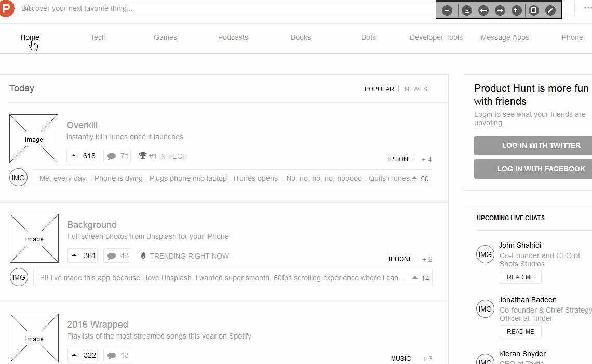Go to the Podcasts tab

coord(233,37)
